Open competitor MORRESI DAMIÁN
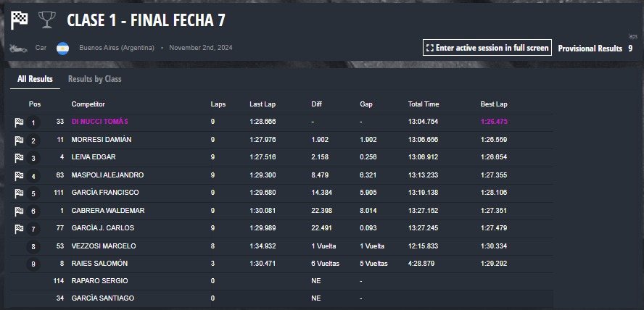Image resolution: width=644 pixels, height=310 pixels. pyautogui.click(x=102, y=140)
